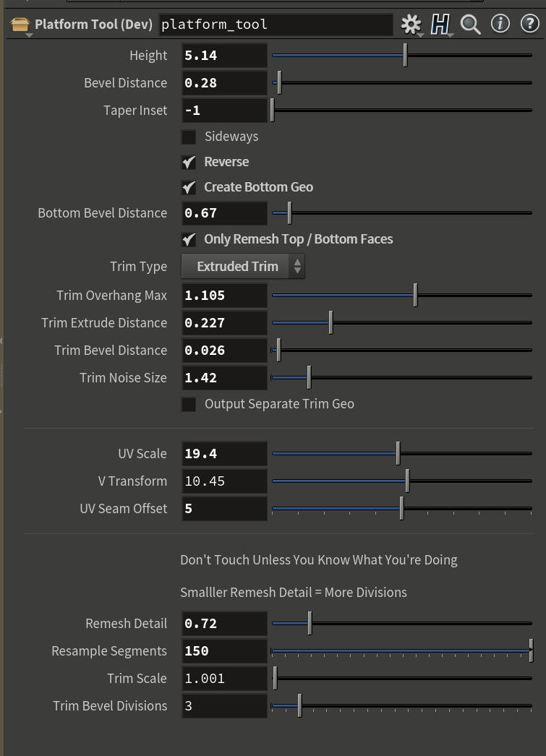Disable the Reverse checkbox
Viewport: 546px width, 756px height.
188,161
